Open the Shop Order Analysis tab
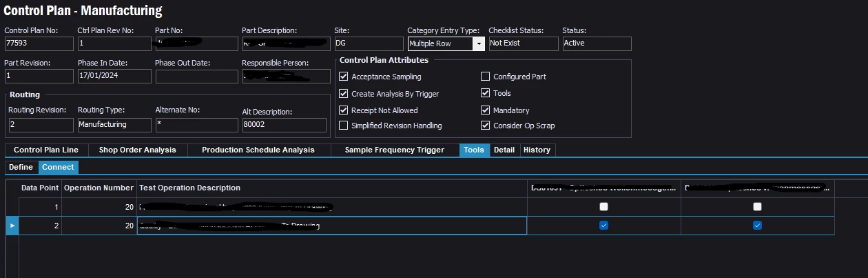 [137, 150]
